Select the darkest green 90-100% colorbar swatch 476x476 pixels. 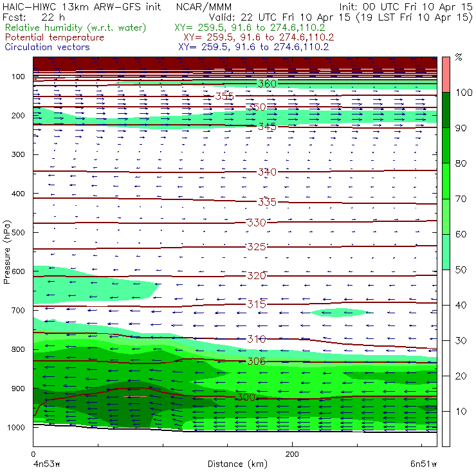tap(446, 110)
